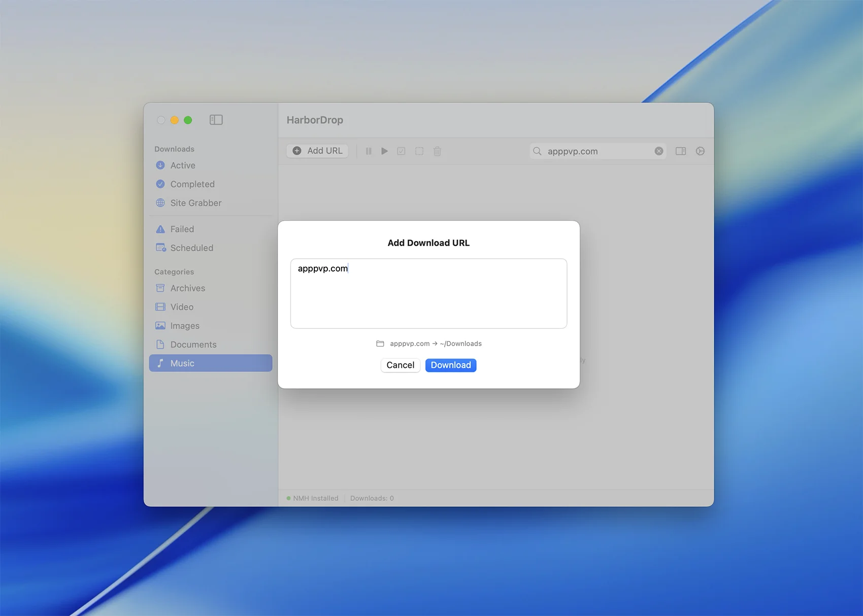Open settings via the gear icon
This screenshot has height=616, width=863.
700,151
